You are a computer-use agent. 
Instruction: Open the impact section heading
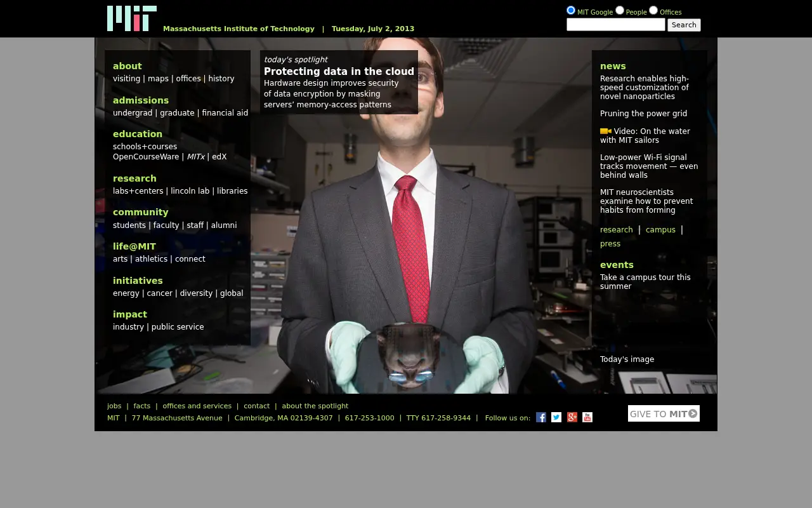(130, 314)
